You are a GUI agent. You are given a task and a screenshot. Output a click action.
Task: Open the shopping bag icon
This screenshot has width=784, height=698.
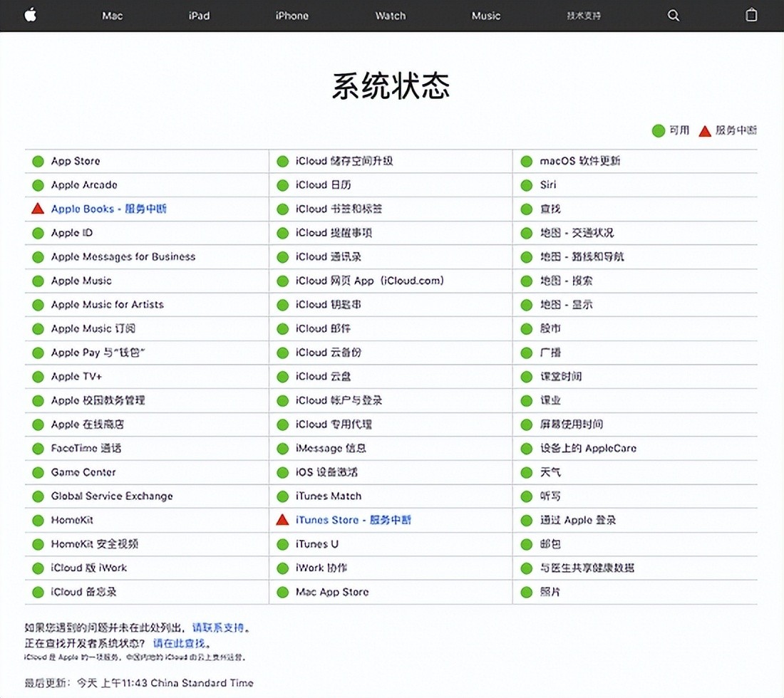(x=751, y=15)
